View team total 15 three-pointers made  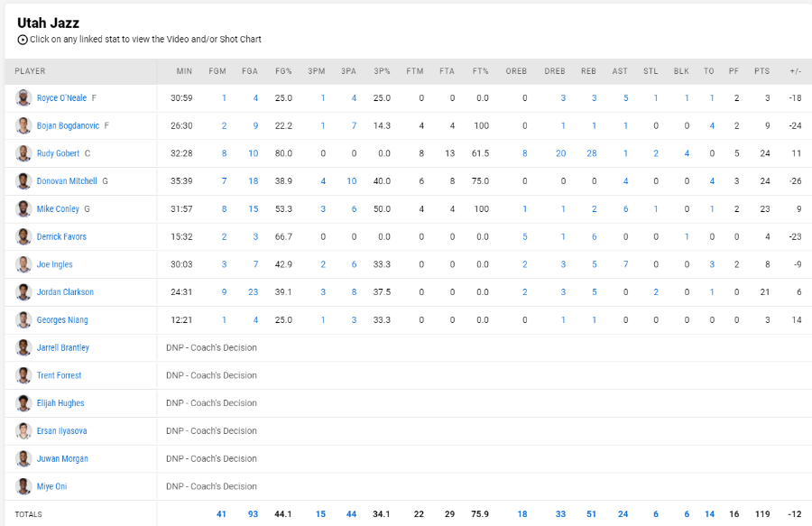click(320, 514)
